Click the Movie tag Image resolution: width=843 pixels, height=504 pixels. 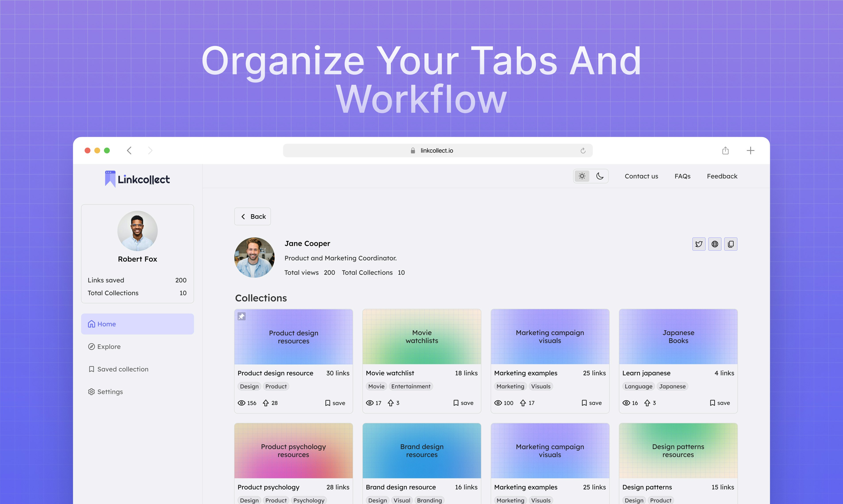click(376, 386)
